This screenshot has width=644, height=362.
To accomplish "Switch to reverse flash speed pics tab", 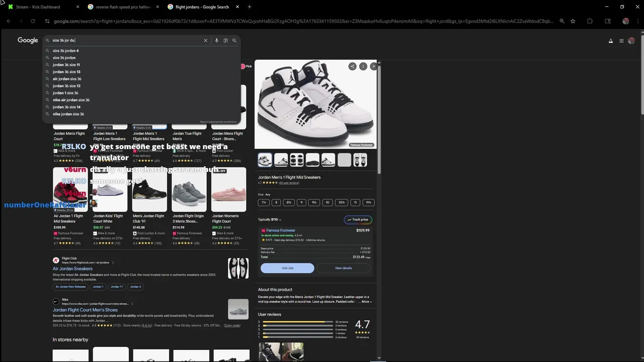I will (x=123, y=7).
